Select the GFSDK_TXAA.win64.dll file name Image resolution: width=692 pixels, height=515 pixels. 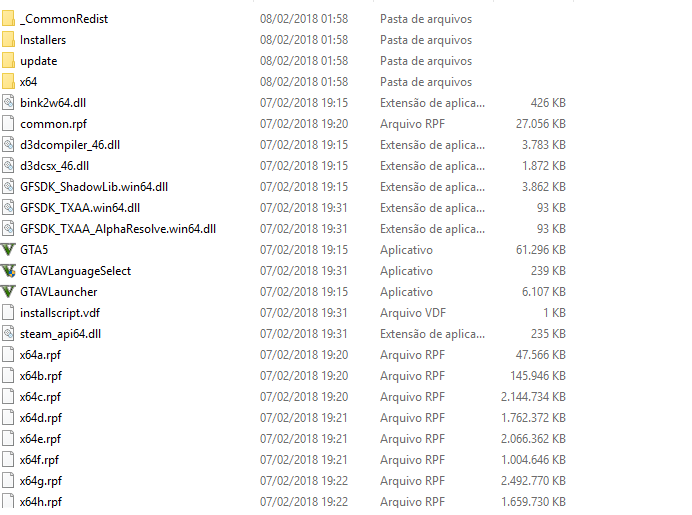[80, 208]
